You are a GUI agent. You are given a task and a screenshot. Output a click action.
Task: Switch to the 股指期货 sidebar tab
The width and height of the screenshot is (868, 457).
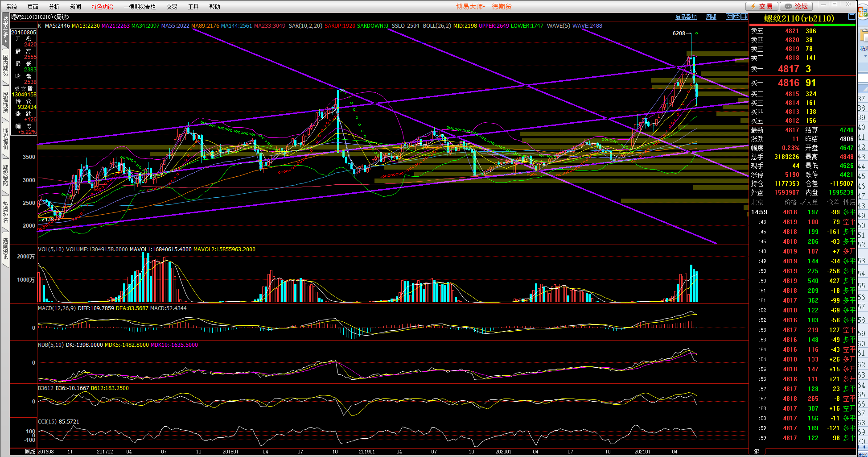point(5,103)
